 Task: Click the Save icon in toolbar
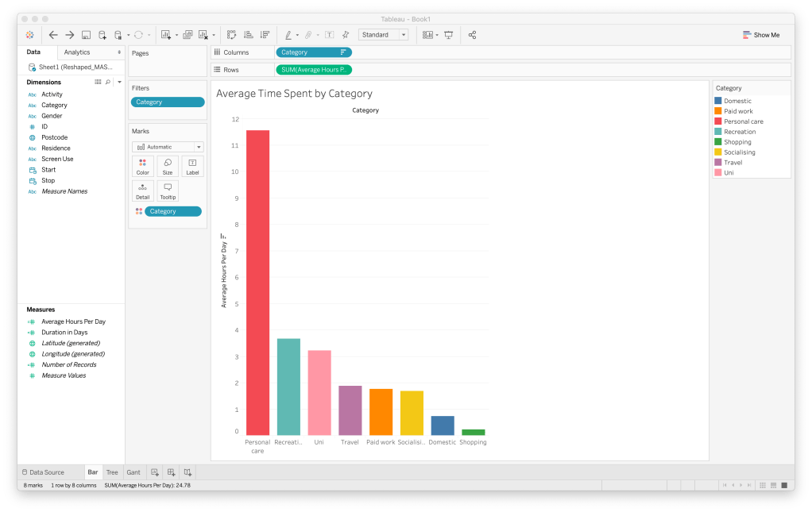pyautogui.click(x=86, y=35)
